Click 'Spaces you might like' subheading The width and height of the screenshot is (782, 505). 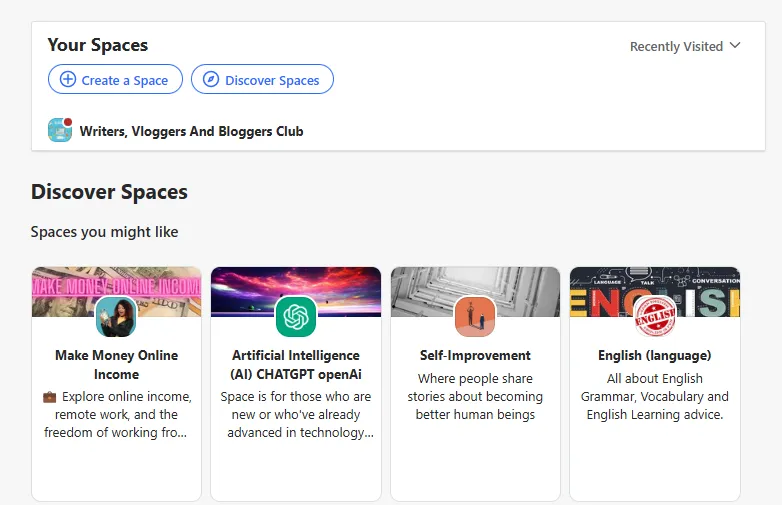104,232
